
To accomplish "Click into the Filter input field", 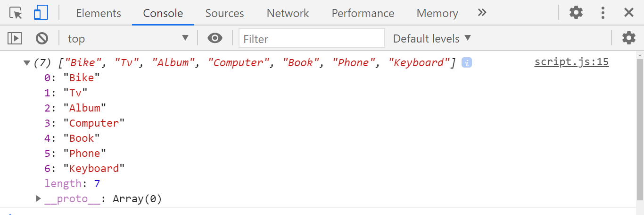I will (x=312, y=38).
